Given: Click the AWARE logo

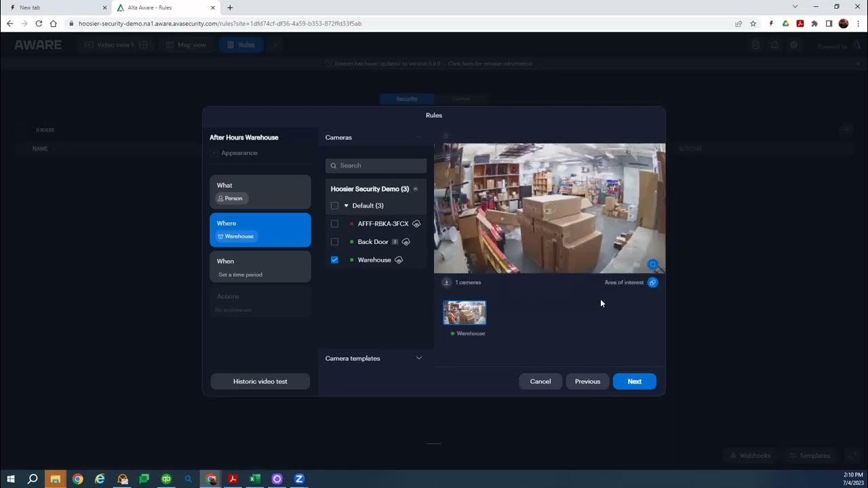Looking at the screenshot, I should (38, 45).
